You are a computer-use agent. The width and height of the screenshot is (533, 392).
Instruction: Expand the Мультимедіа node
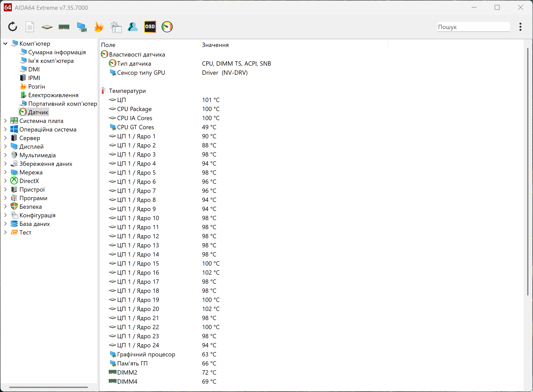[5, 155]
